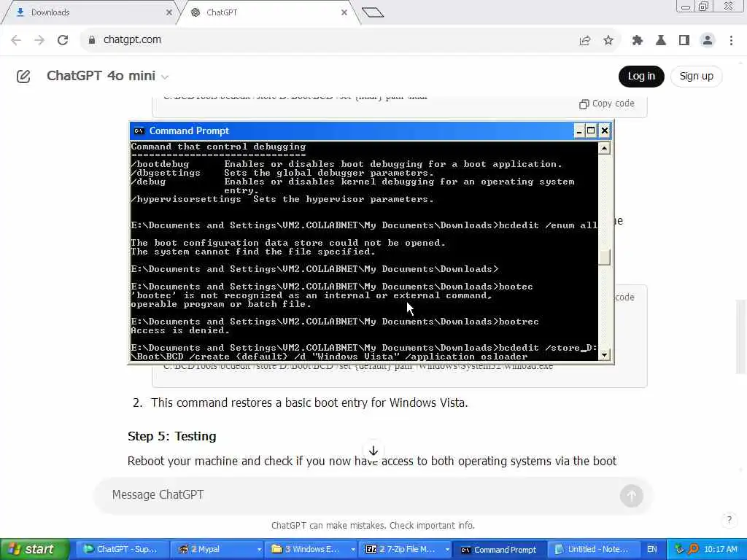Go back with the browser back arrow
747x560 pixels.
pos(16,40)
